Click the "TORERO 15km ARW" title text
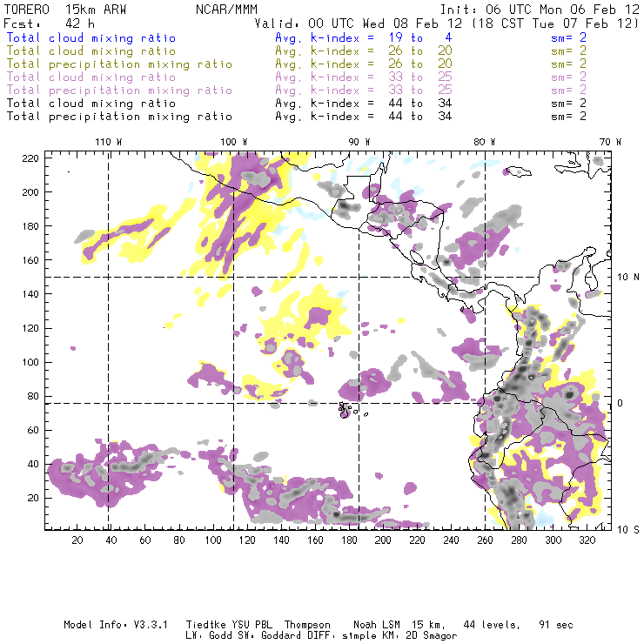The image size is (644, 644). click(65, 10)
